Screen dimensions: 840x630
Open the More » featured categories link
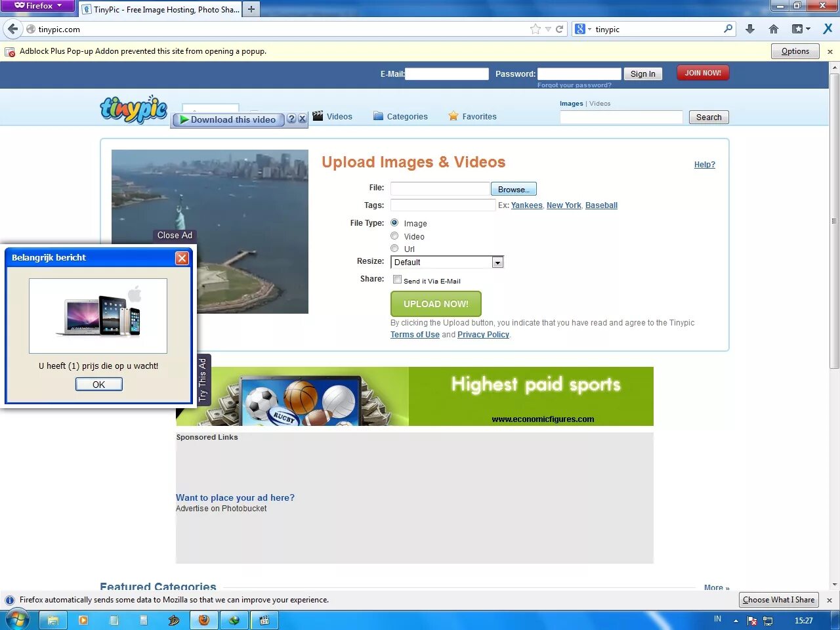[x=717, y=587]
